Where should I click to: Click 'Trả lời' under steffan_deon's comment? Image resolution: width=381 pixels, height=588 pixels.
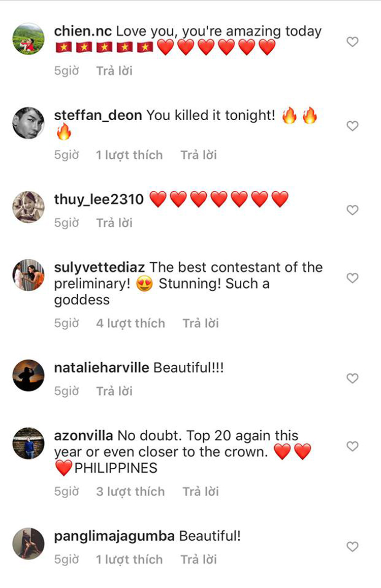click(x=199, y=155)
